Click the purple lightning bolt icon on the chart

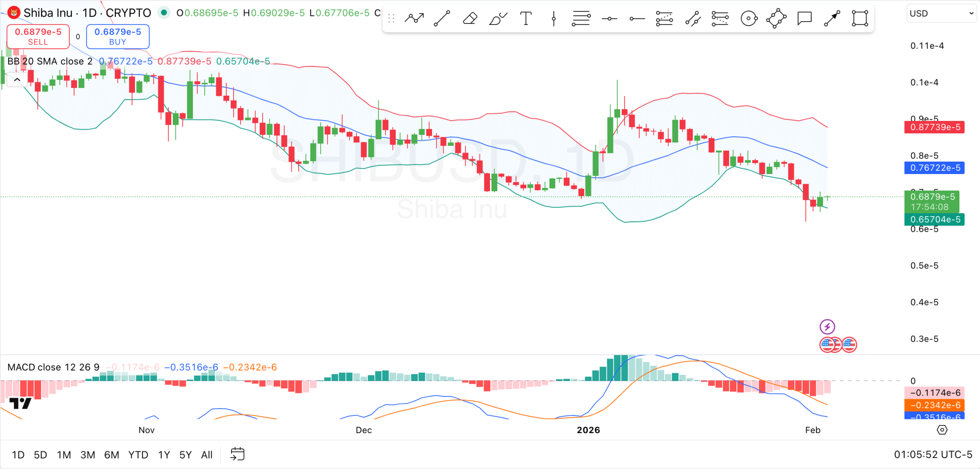pos(828,327)
